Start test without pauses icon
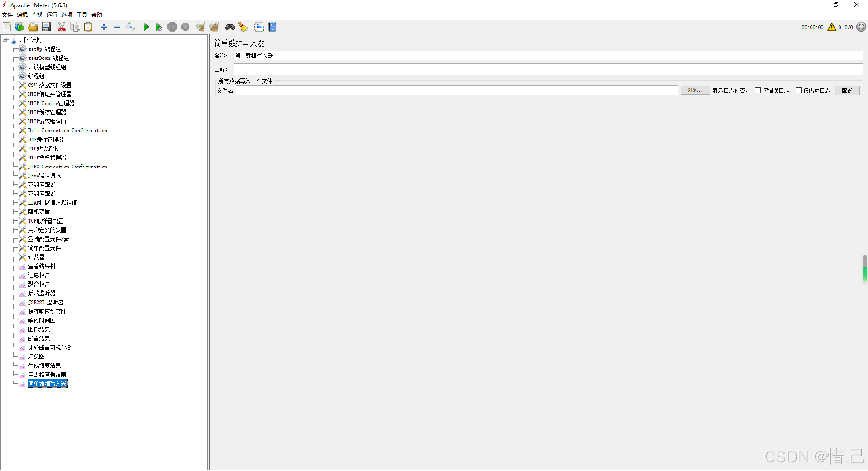 (x=159, y=27)
